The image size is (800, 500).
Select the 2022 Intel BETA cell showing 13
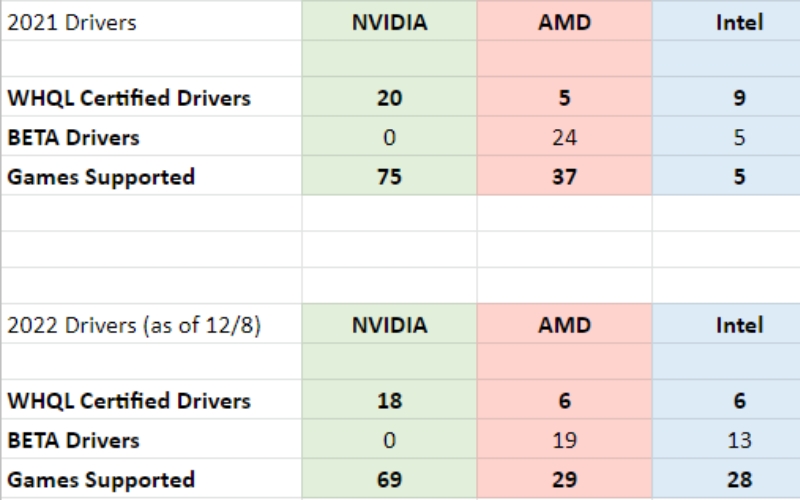point(739,440)
